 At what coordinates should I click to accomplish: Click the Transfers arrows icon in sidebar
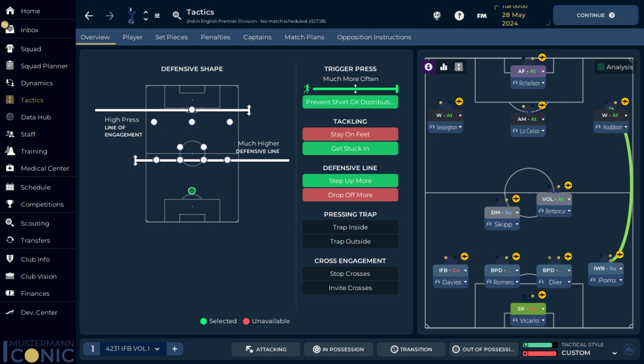pos(10,240)
